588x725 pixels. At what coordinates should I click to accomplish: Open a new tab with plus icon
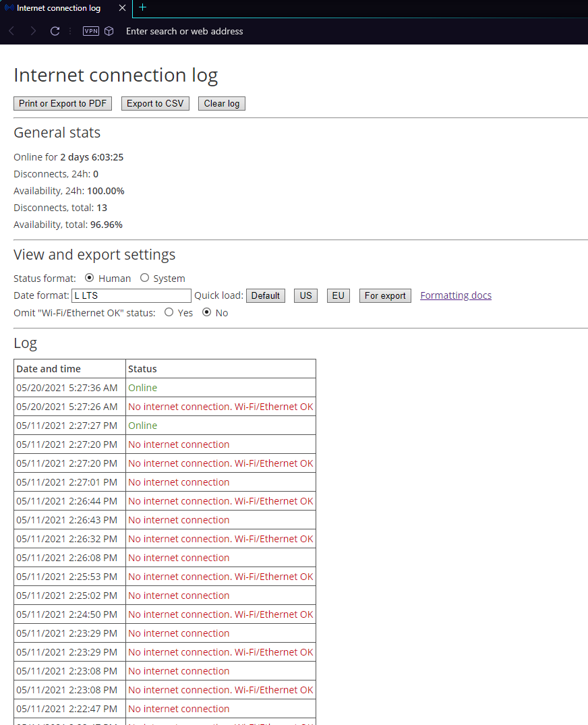(x=142, y=8)
